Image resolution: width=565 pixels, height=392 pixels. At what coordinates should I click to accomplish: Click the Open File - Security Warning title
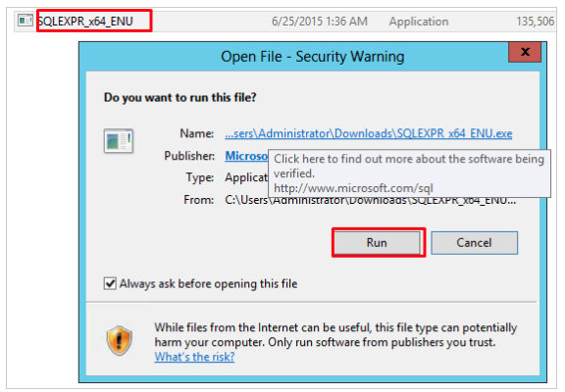click(x=312, y=57)
